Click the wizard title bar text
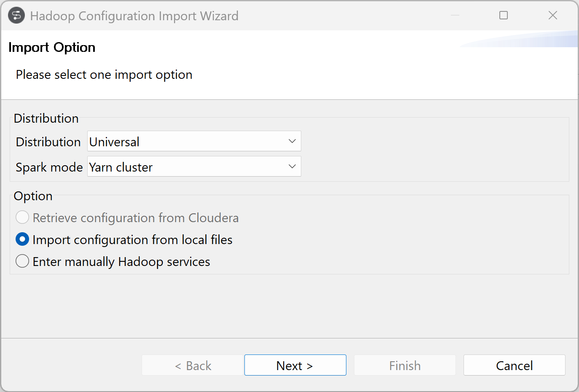Screen dimensions: 579x392 tap(134, 16)
